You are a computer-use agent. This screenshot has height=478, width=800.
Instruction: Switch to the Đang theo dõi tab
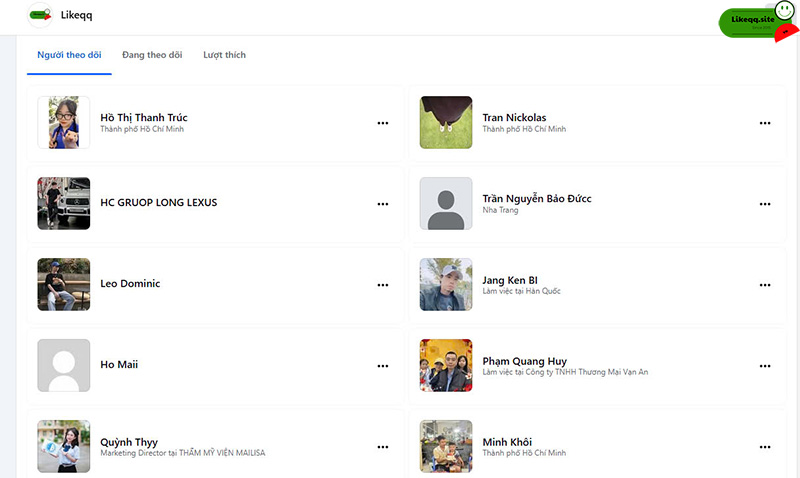tap(152, 55)
